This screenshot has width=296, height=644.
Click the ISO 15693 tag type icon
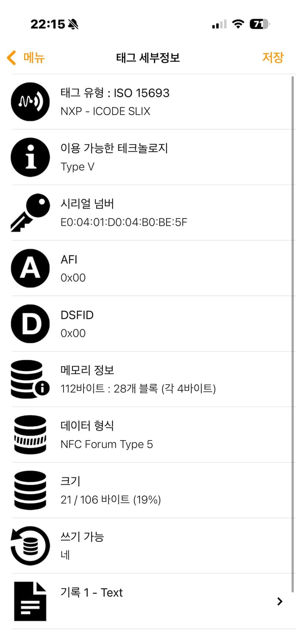pyautogui.click(x=30, y=102)
